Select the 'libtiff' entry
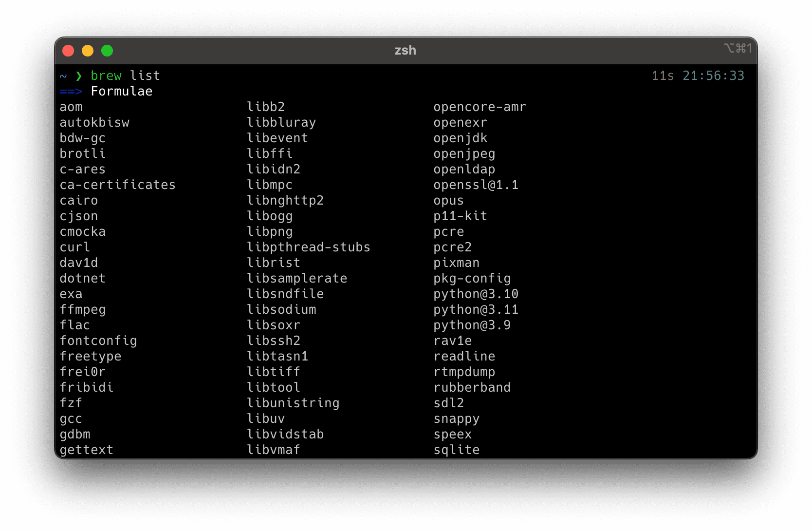This screenshot has width=812, height=531. point(274,372)
